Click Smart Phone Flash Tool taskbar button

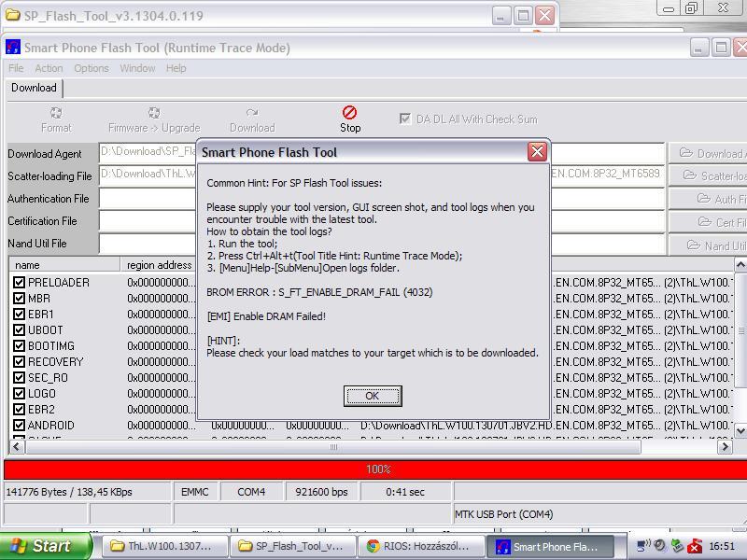pyautogui.click(x=549, y=546)
